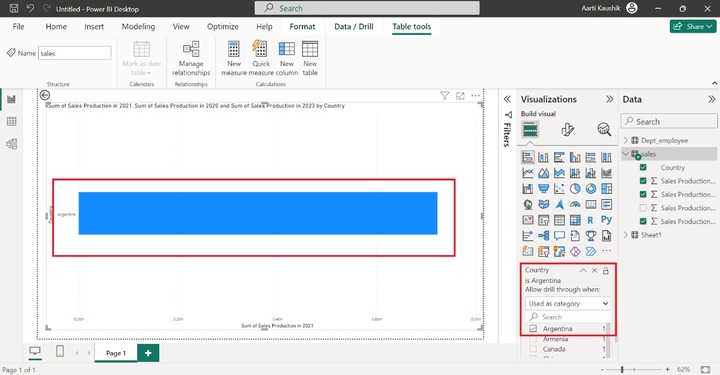Viewport: 720px width, 375px height.
Task: Select the Gauge visual
Action: click(x=575, y=204)
